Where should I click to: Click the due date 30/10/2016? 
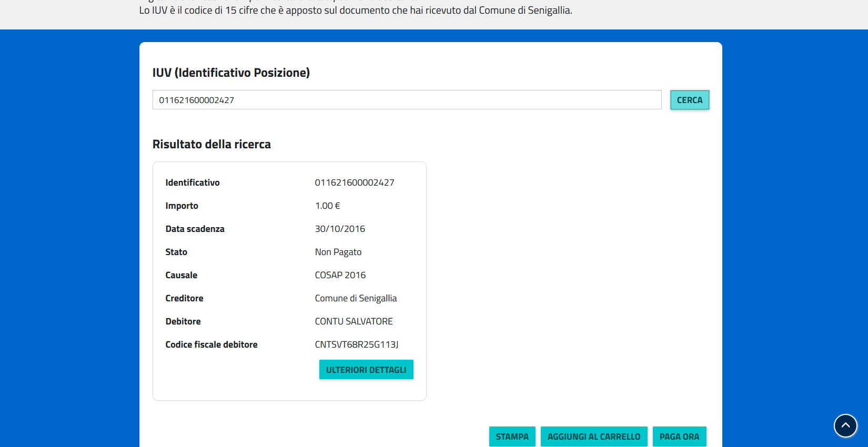click(x=340, y=229)
